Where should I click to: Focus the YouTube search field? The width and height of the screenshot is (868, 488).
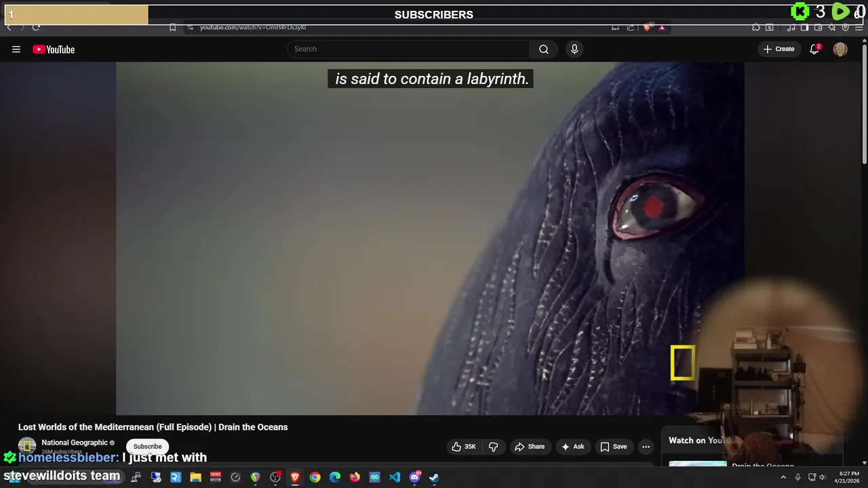coord(409,49)
